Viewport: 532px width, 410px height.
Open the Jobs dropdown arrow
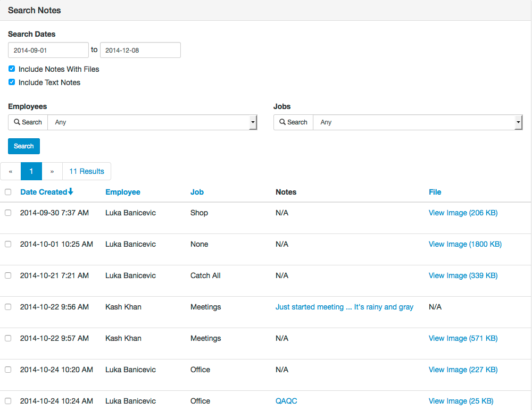[518, 122]
